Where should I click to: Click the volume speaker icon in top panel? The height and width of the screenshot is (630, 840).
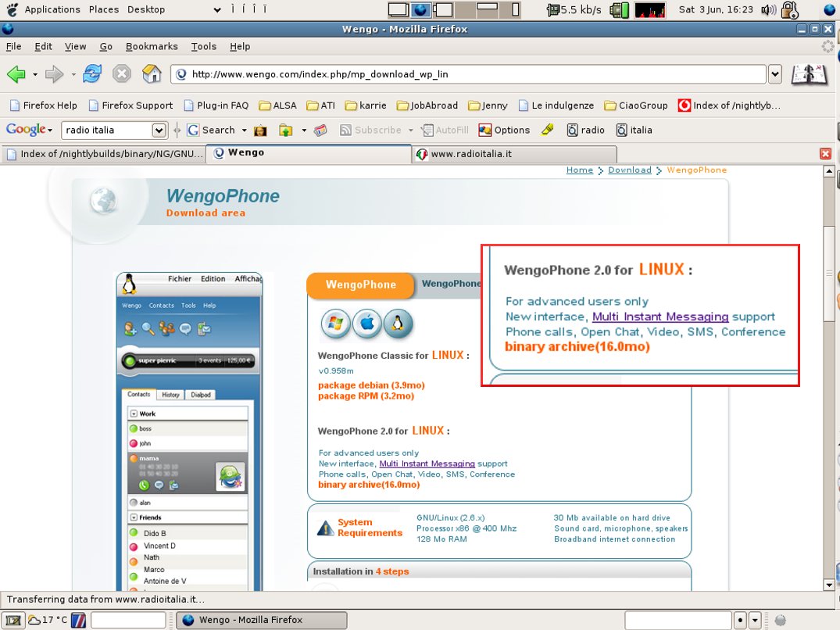tap(769, 9)
